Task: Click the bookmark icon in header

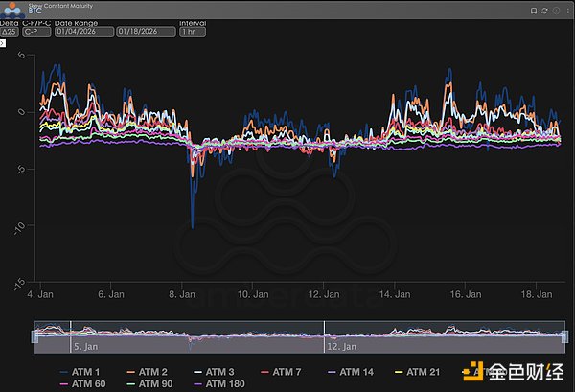Action: tap(534, 10)
